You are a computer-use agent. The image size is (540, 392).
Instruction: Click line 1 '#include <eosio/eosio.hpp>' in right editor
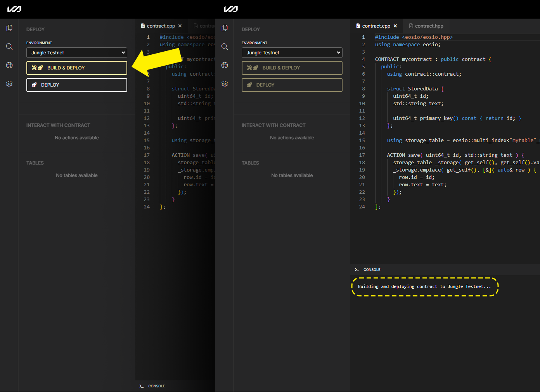pos(414,37)
